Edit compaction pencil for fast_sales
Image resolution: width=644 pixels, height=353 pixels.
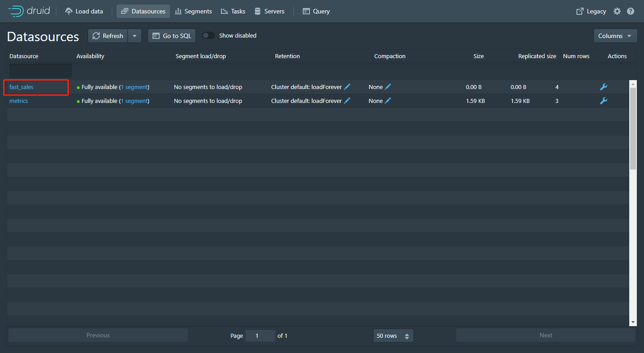[x=388, y=87]
